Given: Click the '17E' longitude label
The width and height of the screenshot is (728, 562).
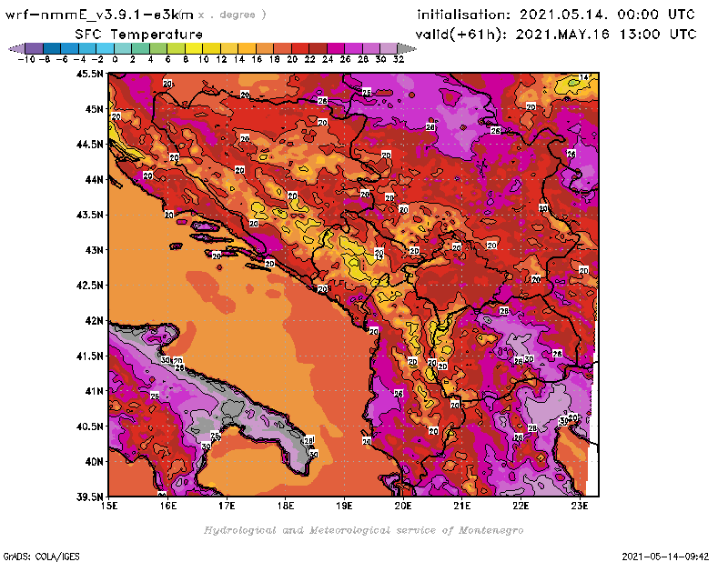Looking at the screenshot, I should click(227, 506).
